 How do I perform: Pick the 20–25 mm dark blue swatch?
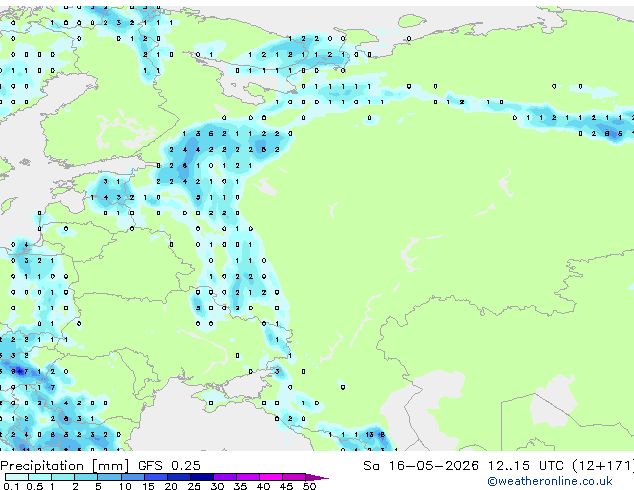(179, 477)
